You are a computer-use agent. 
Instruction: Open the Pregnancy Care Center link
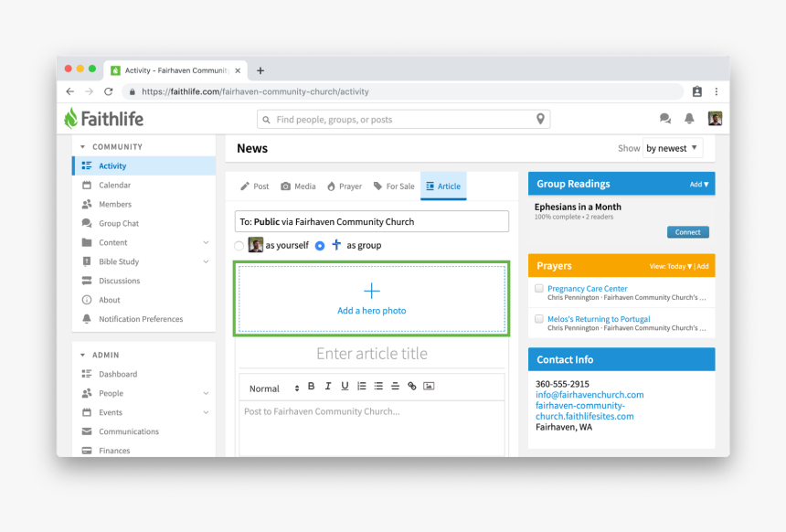tap(587, 288)
